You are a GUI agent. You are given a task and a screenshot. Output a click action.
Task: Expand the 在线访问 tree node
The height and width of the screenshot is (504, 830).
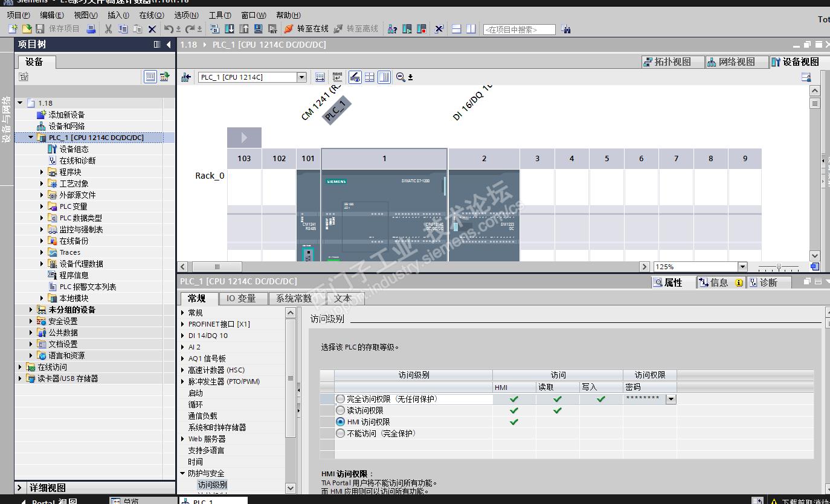click(21, 367)
